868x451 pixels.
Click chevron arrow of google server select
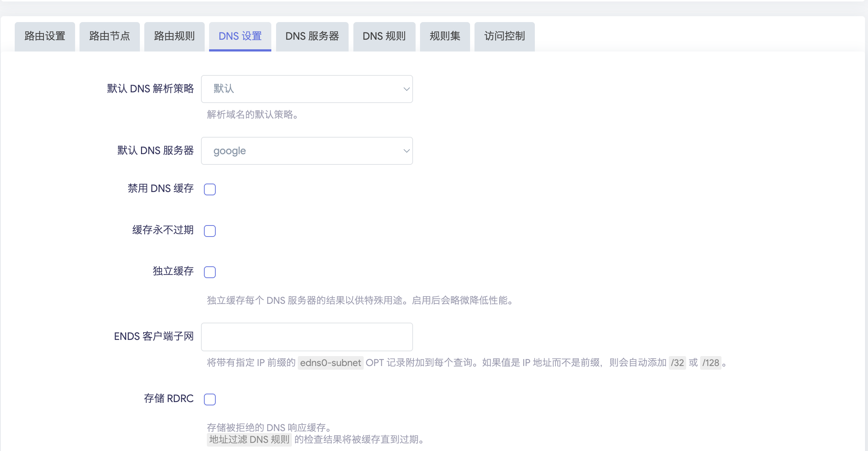(406, 151)
